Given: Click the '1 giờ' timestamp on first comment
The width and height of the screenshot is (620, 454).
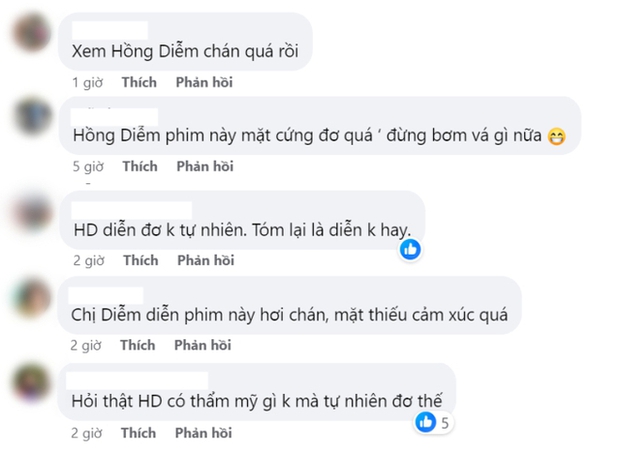Looking at the screenshot, I should click(x=87, y=82).
